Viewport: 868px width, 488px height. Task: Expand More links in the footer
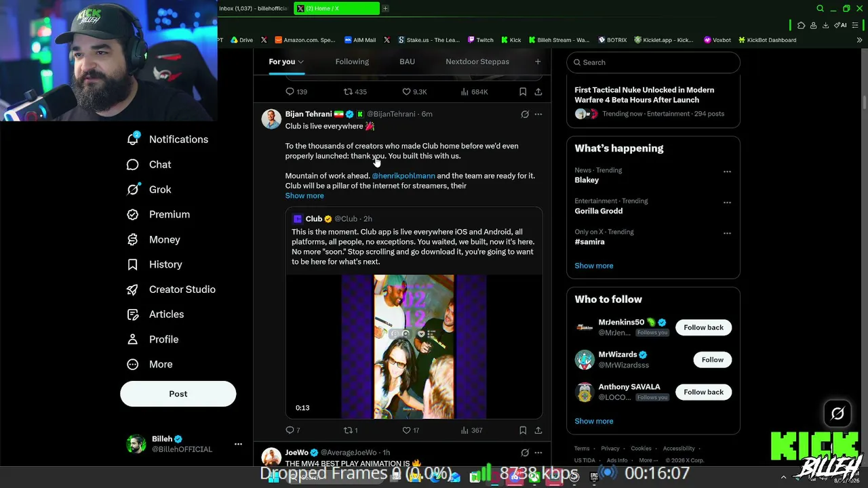[648, 460]
